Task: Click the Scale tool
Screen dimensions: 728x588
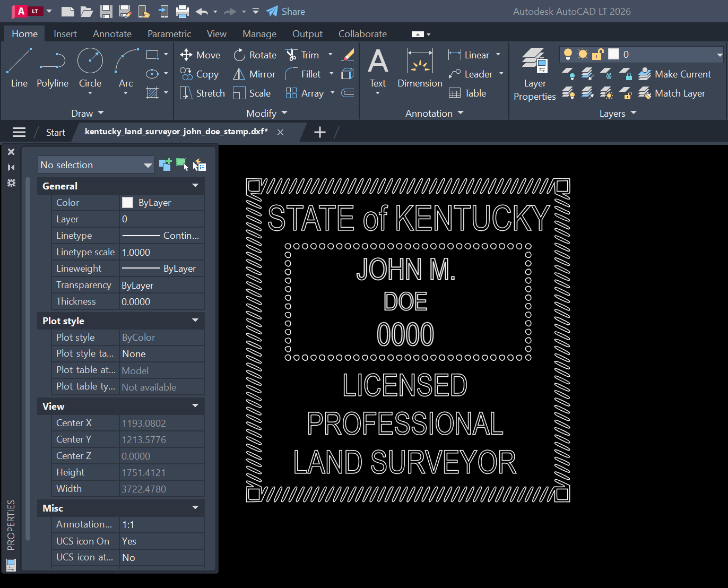Action: (x=252, y=93)
